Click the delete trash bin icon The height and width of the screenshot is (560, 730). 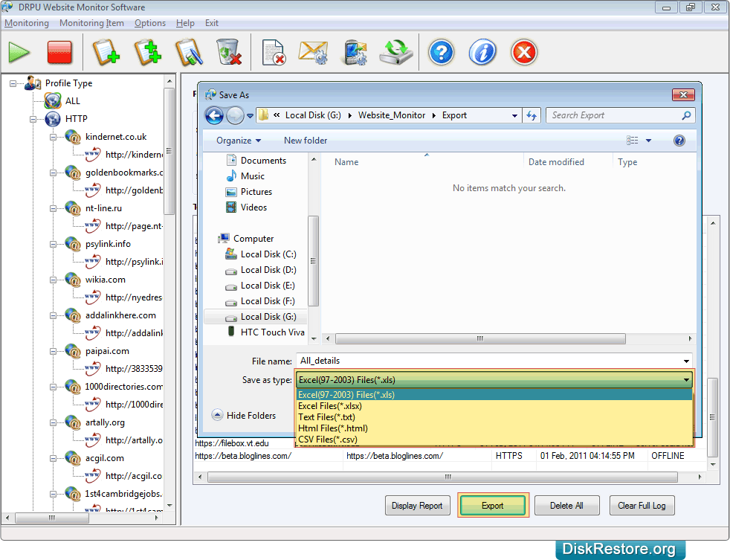tap(229, 52)
